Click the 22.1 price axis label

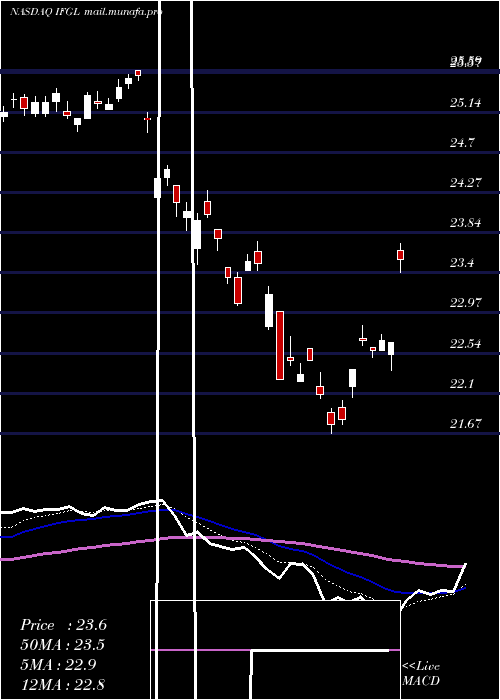[x=462, y=383]
